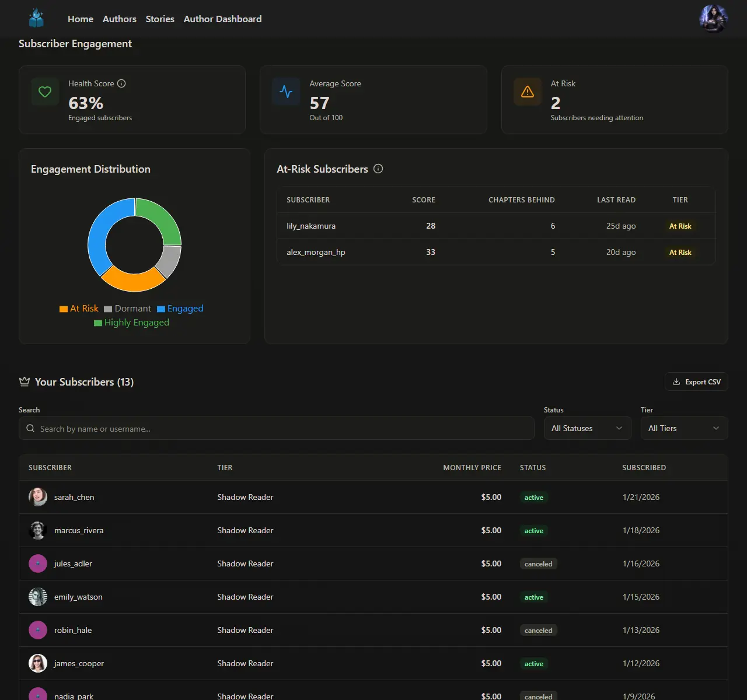Click your profile avatar in the top right
Image resolution: width=747 pixels, height=700 pixels.
pos(713,18)
